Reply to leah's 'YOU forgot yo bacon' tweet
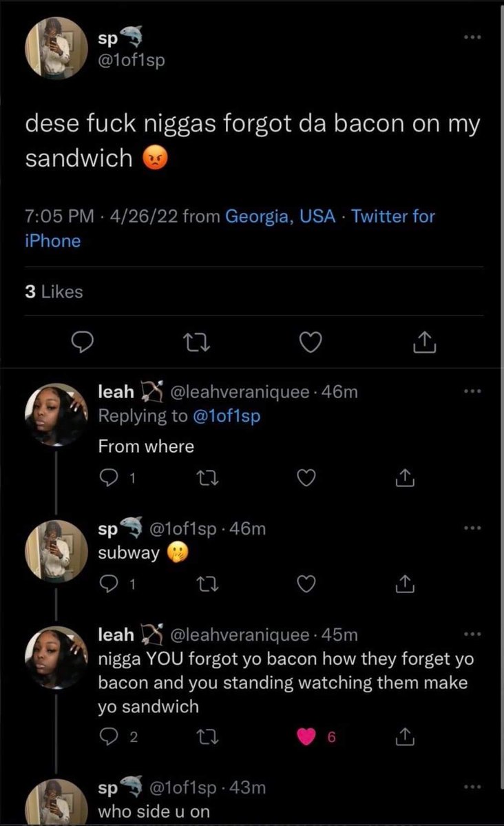Viewport: 504px width, 826px height. tap(109, 736)
